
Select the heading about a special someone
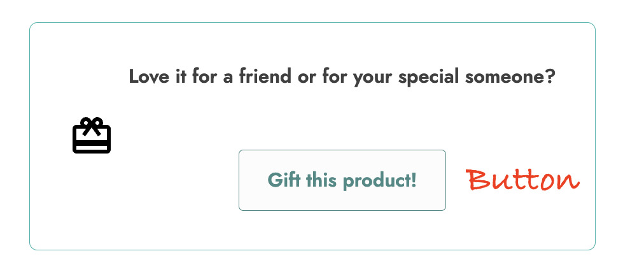(x=342, y=78)
